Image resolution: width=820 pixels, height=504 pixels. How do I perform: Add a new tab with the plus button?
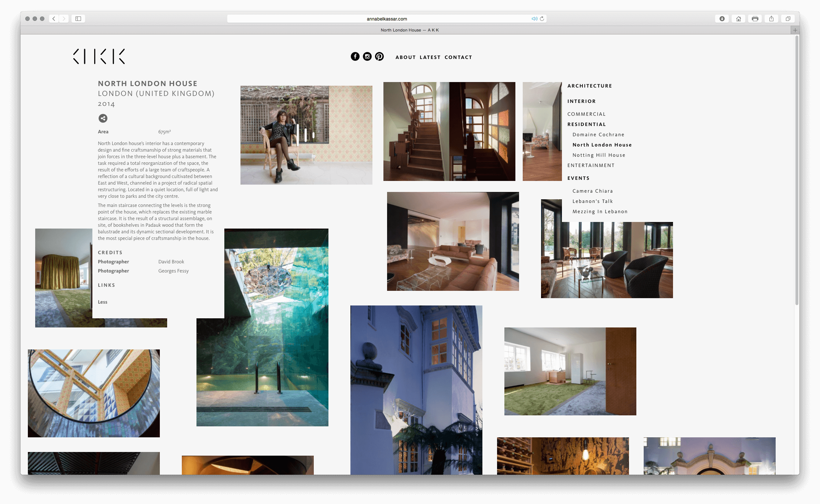[795, 30]
